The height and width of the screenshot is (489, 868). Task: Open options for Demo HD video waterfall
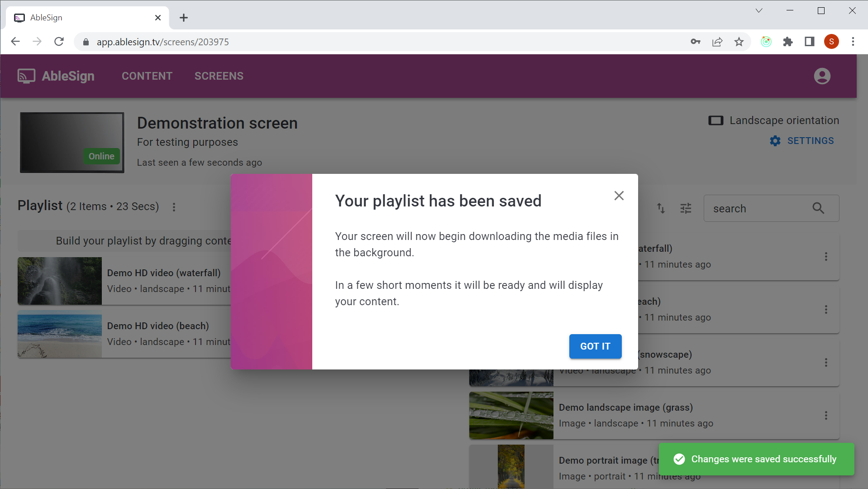tap(826, 257)
